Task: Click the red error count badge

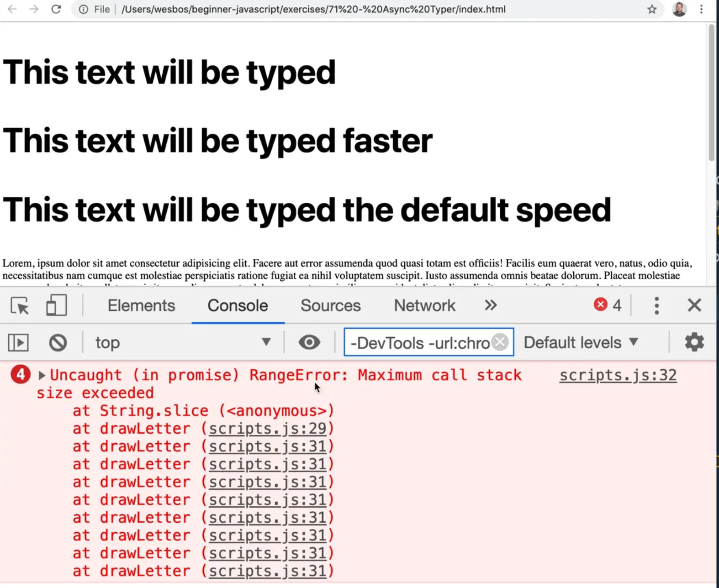Action: [607, 305]
